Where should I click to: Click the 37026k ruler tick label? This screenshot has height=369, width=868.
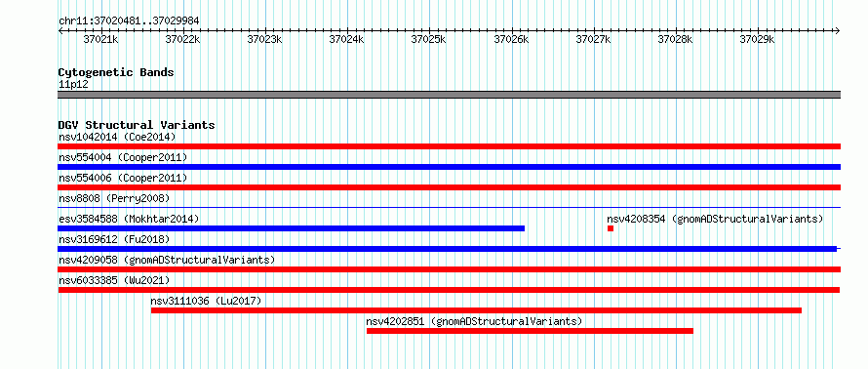point(511,39)
